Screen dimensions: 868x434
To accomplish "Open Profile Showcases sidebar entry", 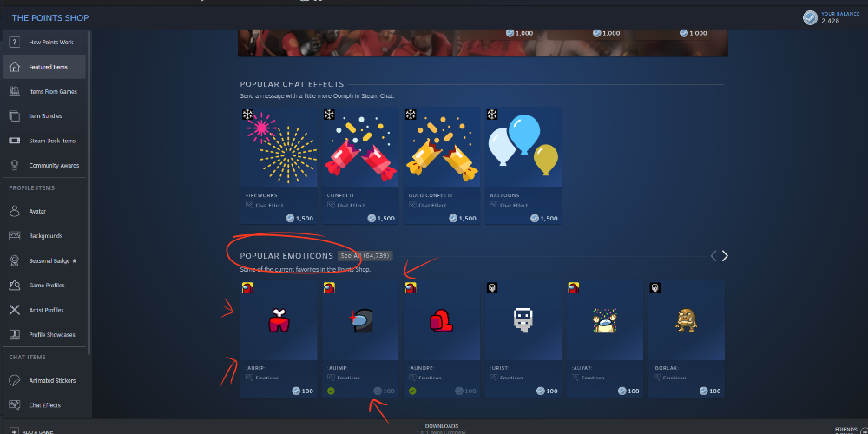I will click(x=44, y=334).
